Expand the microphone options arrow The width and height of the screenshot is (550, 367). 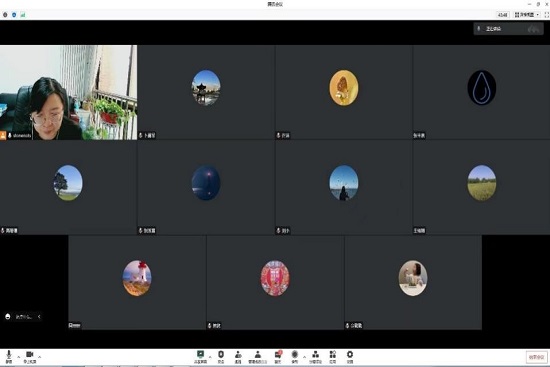point(19,357)
